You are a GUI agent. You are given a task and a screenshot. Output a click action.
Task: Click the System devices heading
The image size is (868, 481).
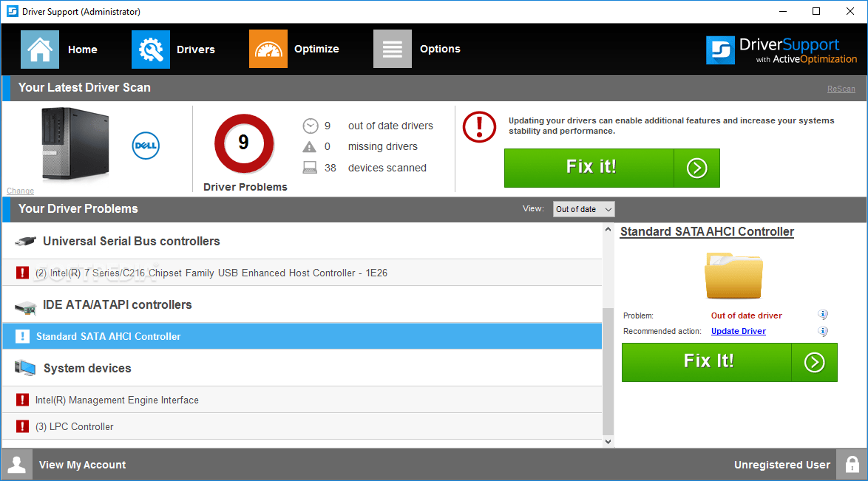coord(87,369)
